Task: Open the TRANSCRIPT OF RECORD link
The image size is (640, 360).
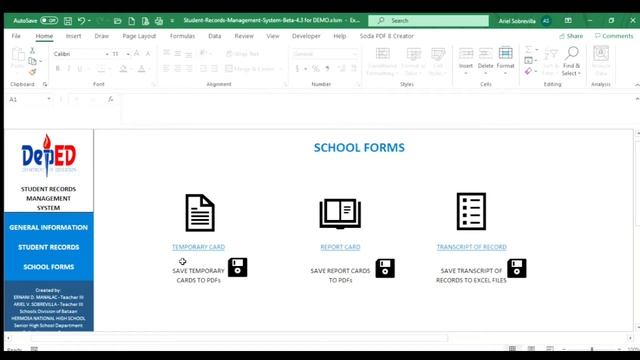Action: coord(471,247)
